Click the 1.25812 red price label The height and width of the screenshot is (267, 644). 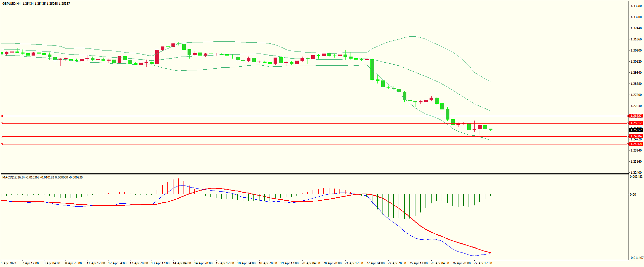pyautogui.click(x=636, y=123)
